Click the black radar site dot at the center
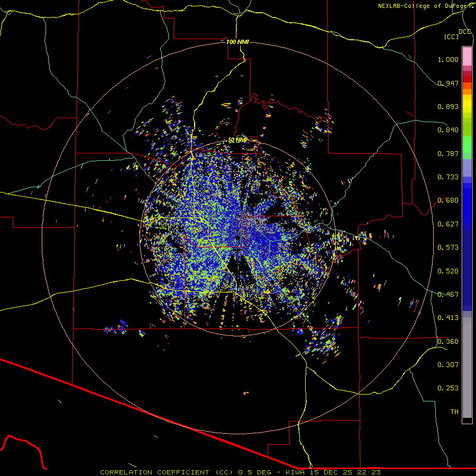This screenshot has height=476, width=476. click(x=237, y=237)
